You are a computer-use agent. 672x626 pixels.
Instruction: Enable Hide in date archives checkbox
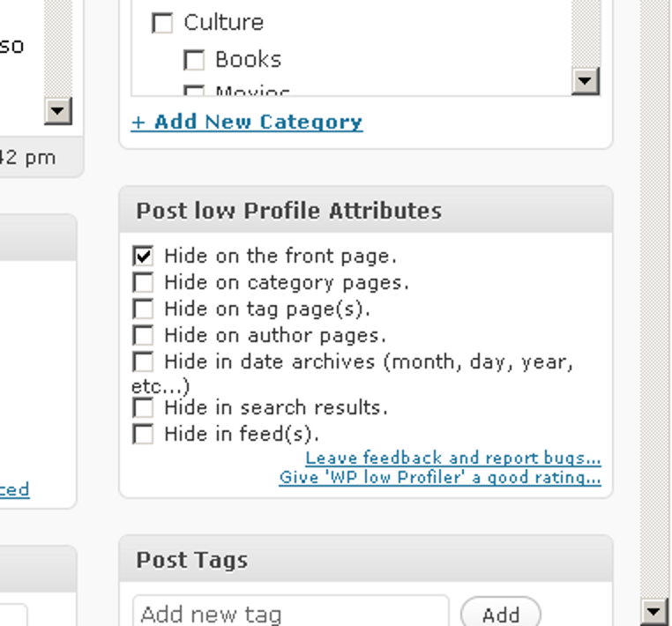click(x=143, y=361)
